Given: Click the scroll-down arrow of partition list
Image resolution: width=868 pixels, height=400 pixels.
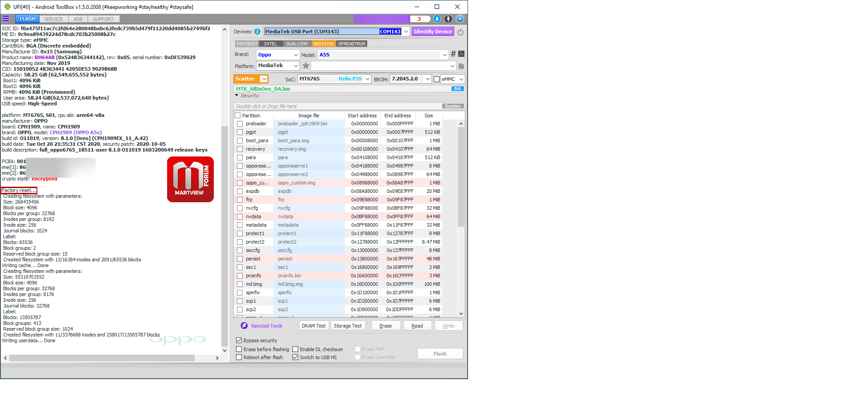Looking at the screenshot, I should [x=461, y=313].
